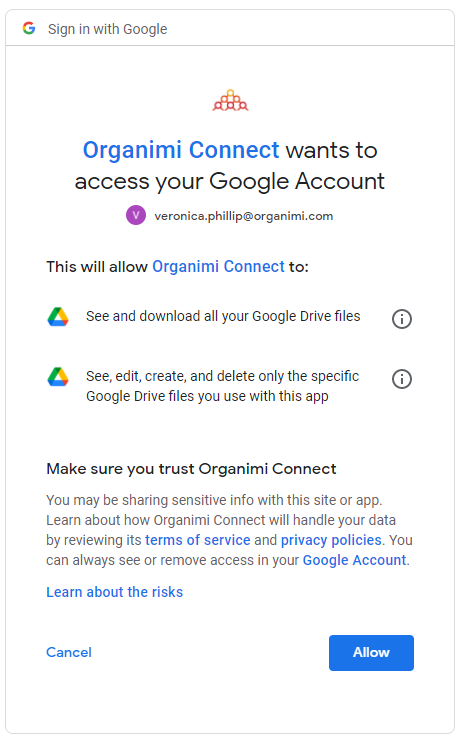Click Organimi Connect link in 'This will allow'

point(218,267)
